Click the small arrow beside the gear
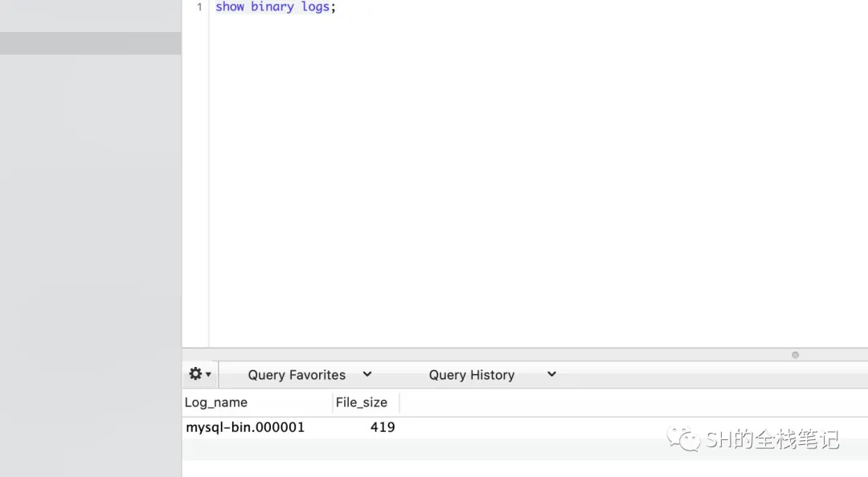 pos(209,375)
